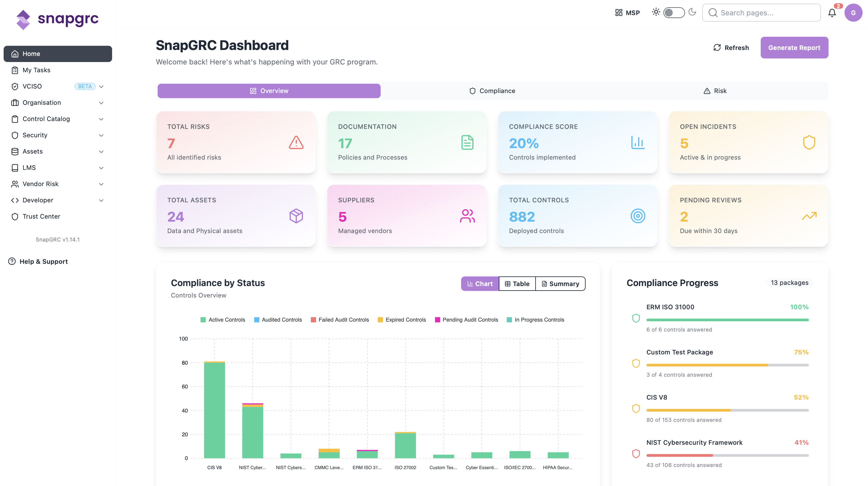Open My Tasks page

pyautogui.click(x=58, y=70)
